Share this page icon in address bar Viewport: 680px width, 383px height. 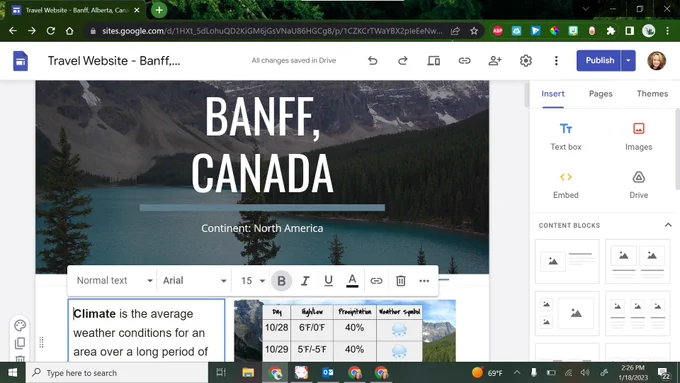(455, 31)
